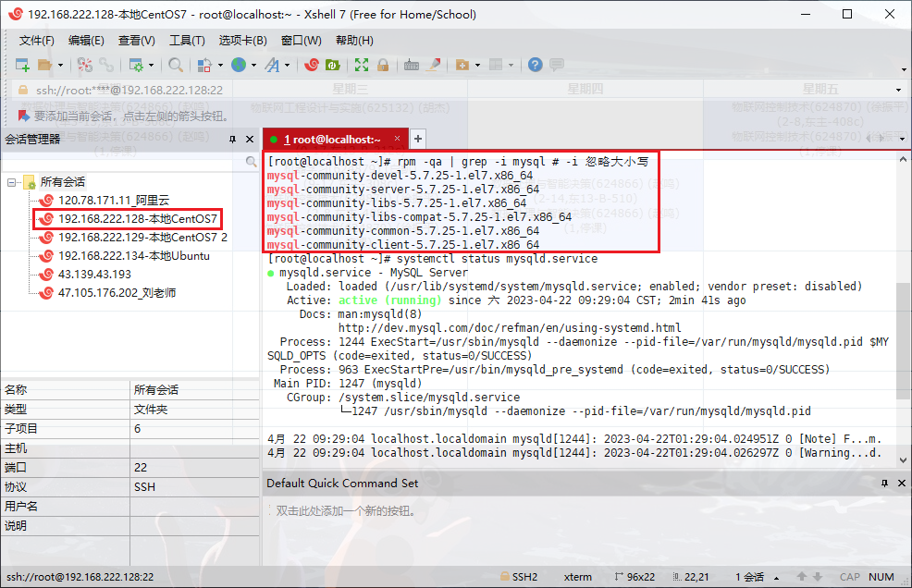Open dropdown arrow beside font icon
Image resolution: width=912 pixels, height=588 pixels.
pyautogui.click(x=287, y=65)
